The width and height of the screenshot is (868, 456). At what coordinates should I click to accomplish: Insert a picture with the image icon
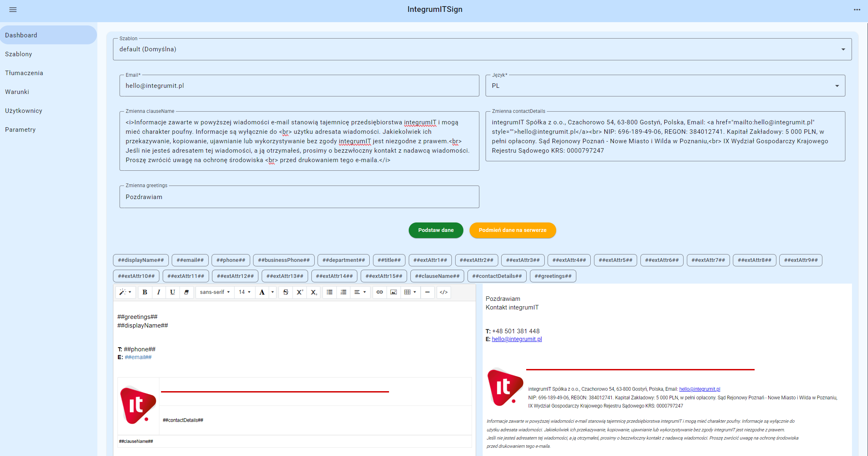pos(394,292)
